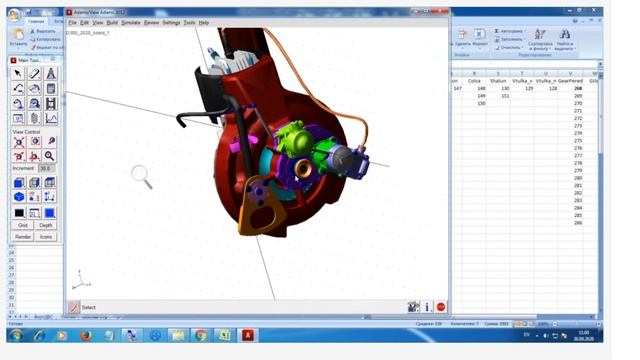Click the rotate view XY icon
Image resolution: width=640 pixels, height=360 pixels.
click(x=19, y=156)
